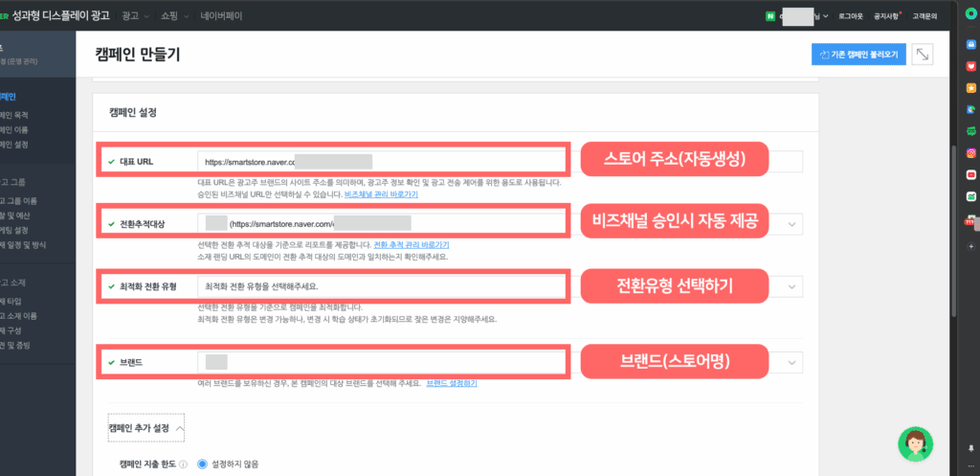Open the 브랜드 dropdown chevron
Image resolution: width=980 pixels, height=476 pixels.
(x=792, y=362)
